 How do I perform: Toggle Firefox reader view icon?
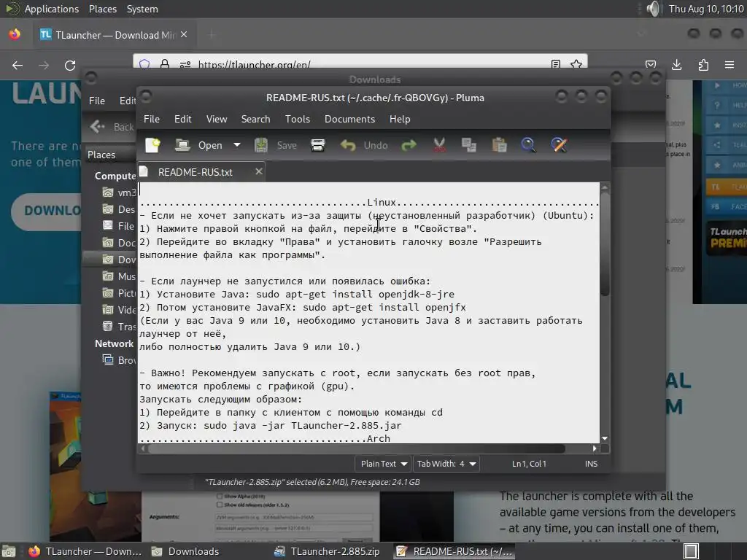(555, 64)
